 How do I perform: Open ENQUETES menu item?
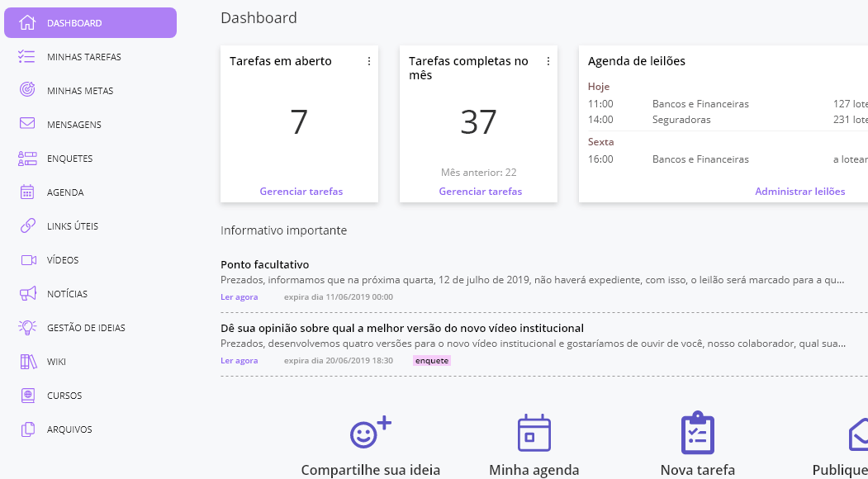coord(69,159)
